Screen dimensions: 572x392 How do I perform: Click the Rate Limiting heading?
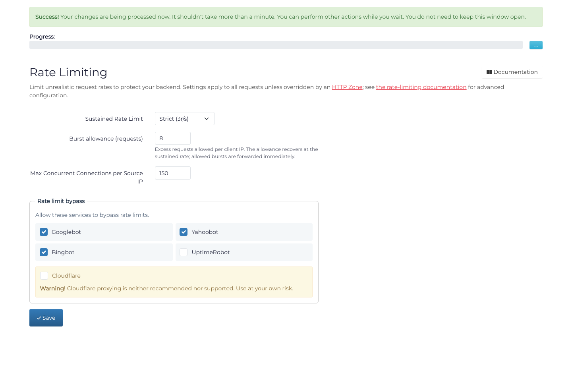click(68, 72)
